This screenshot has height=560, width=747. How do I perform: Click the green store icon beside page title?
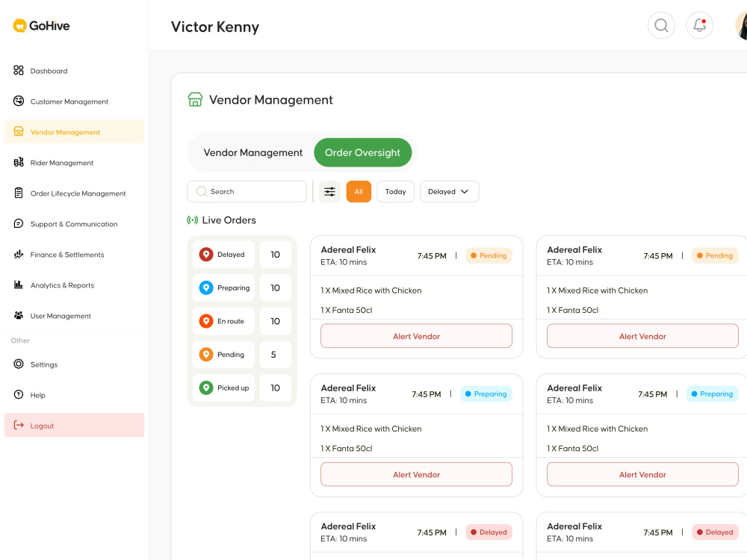pos(195,99)
